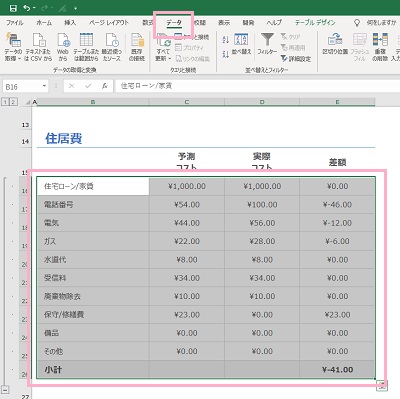Click the formula bar containing 住宅ローン/家賃
Image resolution: width=400 pixels, height=399 pixels.
coord(257,86)
